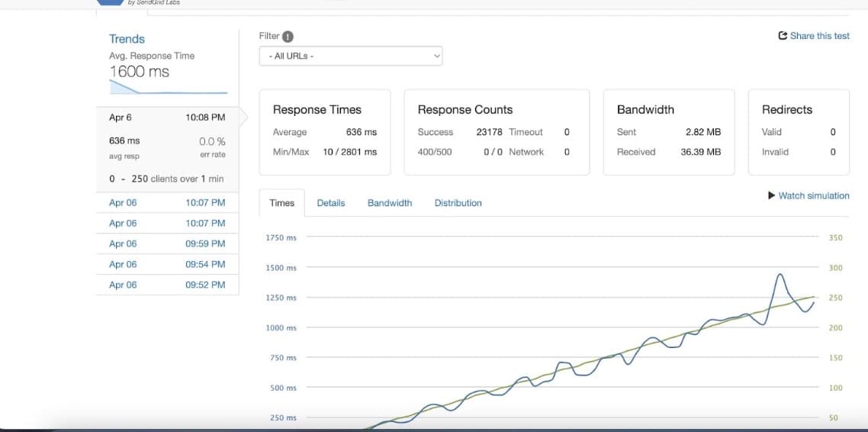Click the 1750 ms axis label
Screen dimensions: 868x432
(281, 237)
